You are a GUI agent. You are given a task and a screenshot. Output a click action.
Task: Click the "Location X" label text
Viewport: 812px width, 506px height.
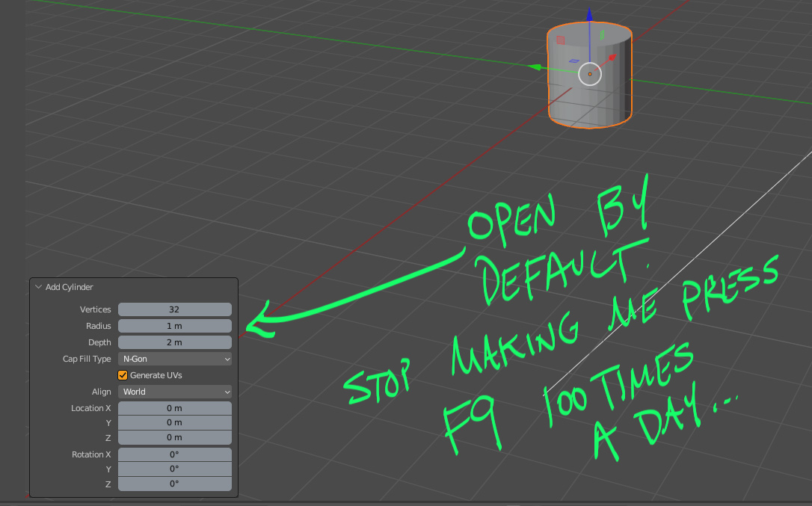click(x=91, y=408)
